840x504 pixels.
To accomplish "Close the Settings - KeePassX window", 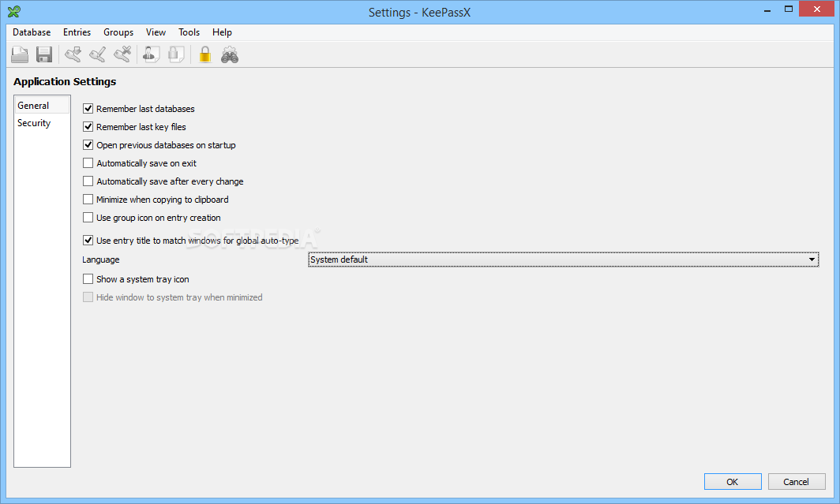I will (817, 9).
